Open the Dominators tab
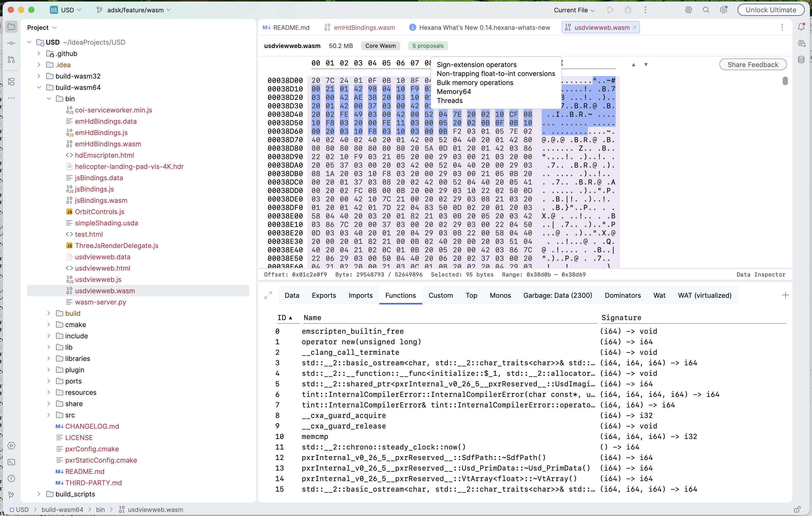Viewport: 812px width, 516px height. [x=622, y=295]
